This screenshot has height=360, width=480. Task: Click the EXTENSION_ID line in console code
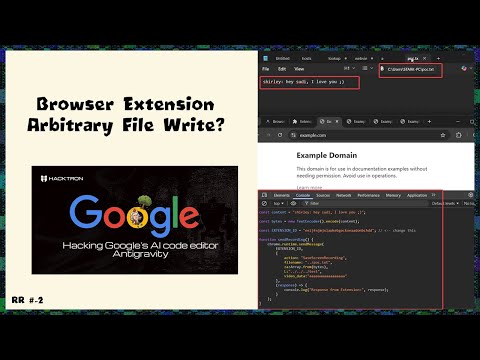337,230
